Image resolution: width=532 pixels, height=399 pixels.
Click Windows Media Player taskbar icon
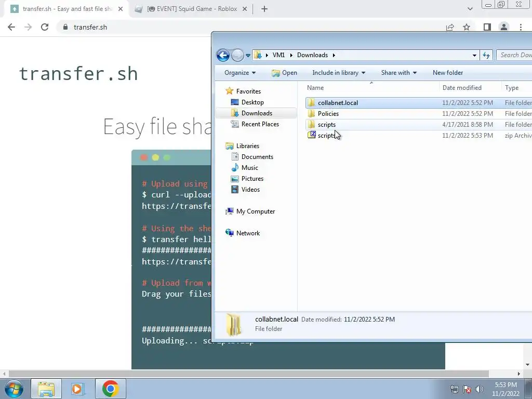click(x=77, y=389)
